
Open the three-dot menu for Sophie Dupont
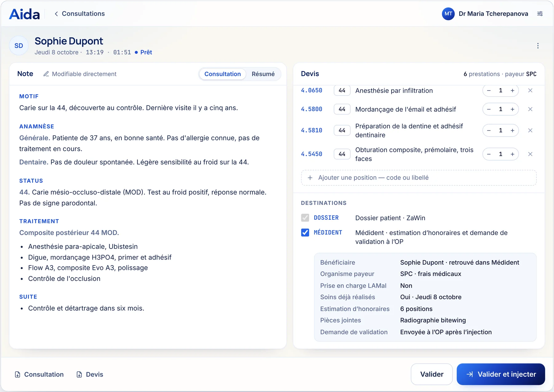[538, 46]
